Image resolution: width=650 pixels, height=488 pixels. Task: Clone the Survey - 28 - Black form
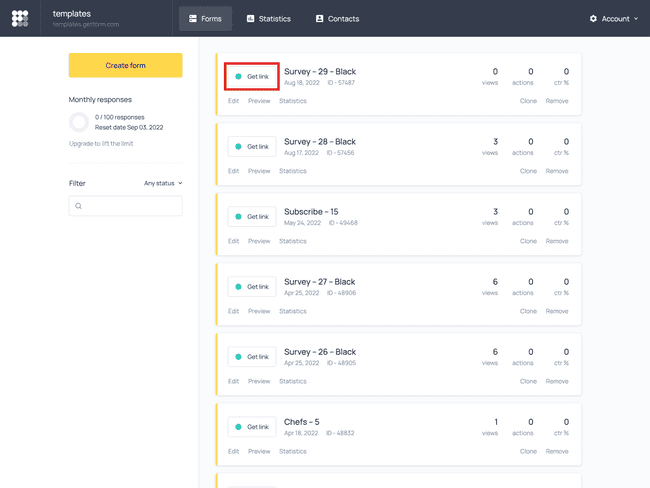coord(528,171)
